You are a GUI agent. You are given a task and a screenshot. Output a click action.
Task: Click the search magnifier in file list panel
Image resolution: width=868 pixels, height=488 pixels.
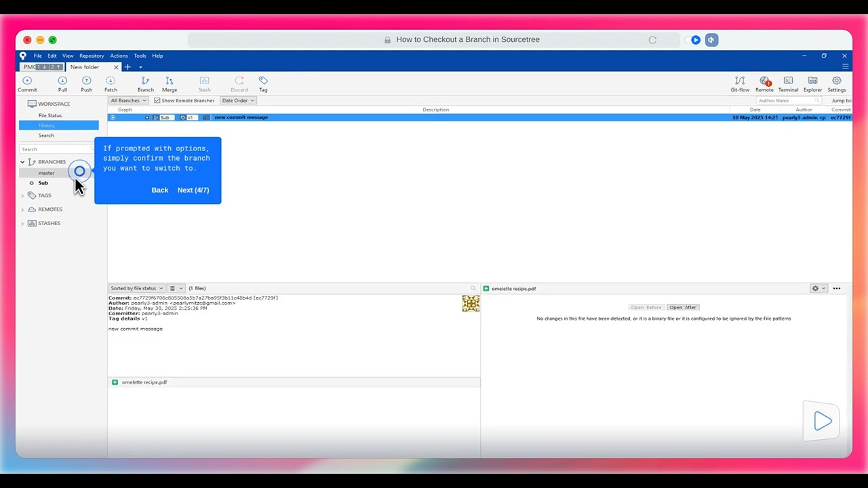point(473,289)
